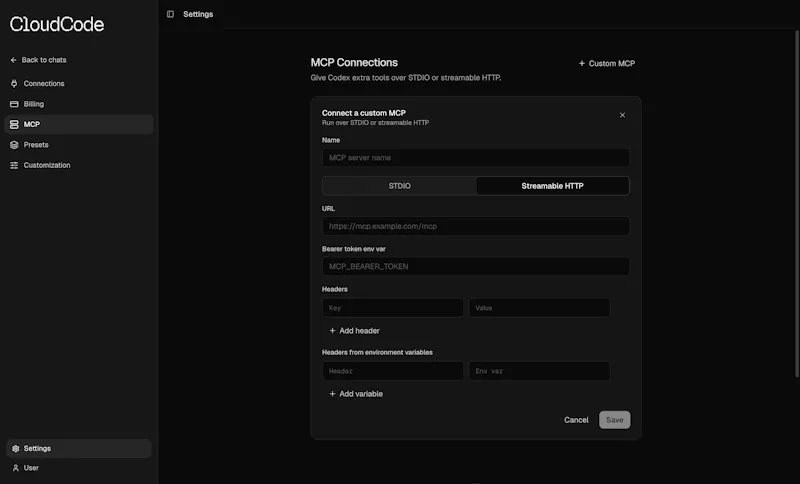Select the Streamable HTTP transport
This screenshot has width=800, height=484.
point(553,186)
